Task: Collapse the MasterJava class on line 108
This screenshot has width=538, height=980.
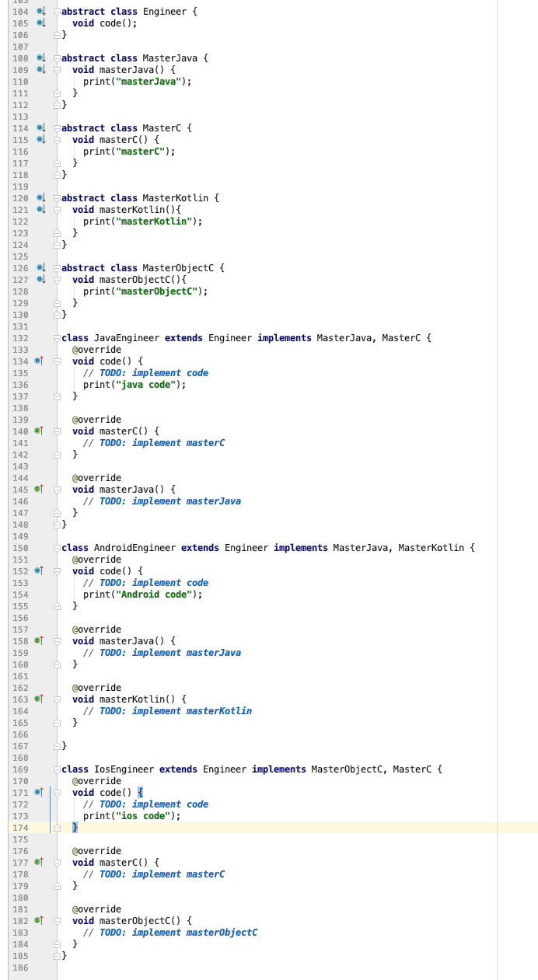Action: 57,58
